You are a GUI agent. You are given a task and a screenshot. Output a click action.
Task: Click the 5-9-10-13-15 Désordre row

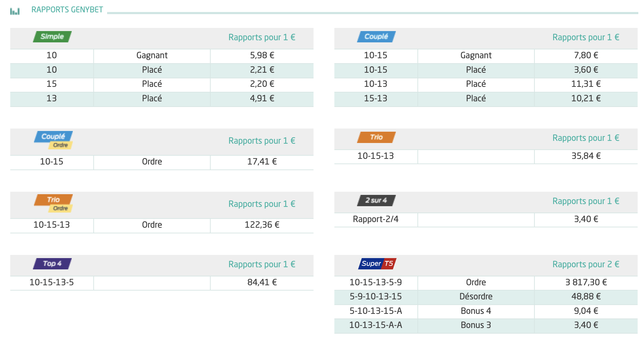coord(486,297)
